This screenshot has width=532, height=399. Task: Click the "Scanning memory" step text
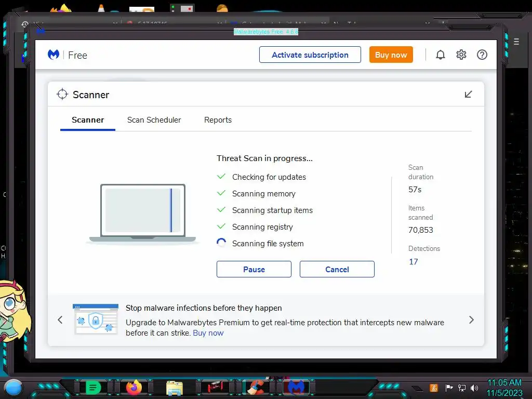263,194
